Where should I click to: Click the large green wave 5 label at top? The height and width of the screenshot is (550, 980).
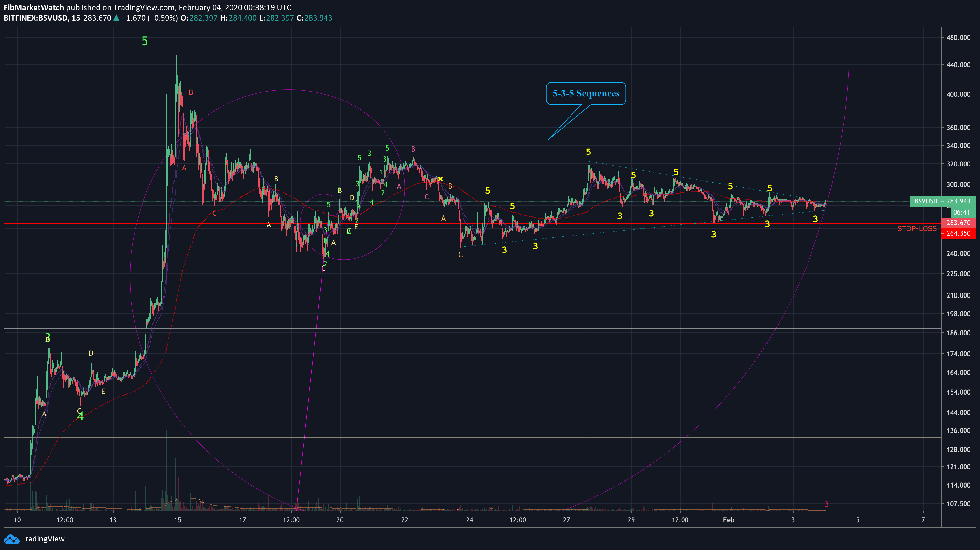pyautogui.click(x=145, y=41)
